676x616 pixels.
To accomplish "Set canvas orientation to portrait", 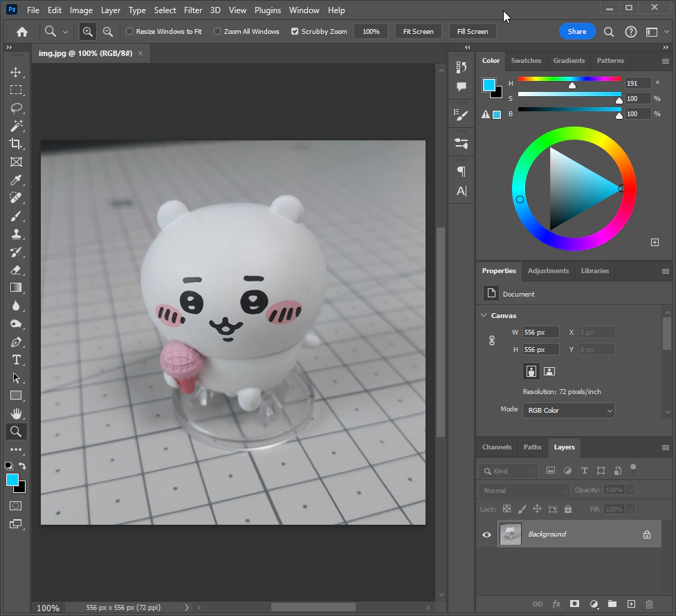I will tap(531, 371).
